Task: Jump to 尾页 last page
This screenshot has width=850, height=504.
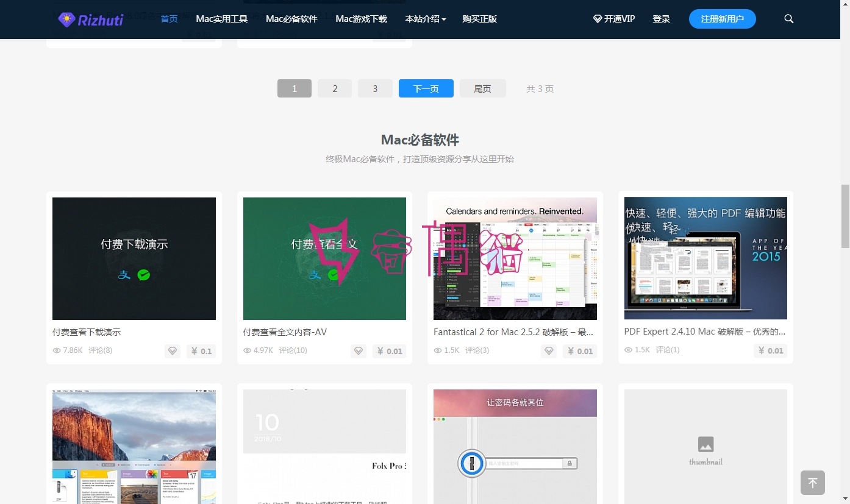Action: [x=483, y=88]
